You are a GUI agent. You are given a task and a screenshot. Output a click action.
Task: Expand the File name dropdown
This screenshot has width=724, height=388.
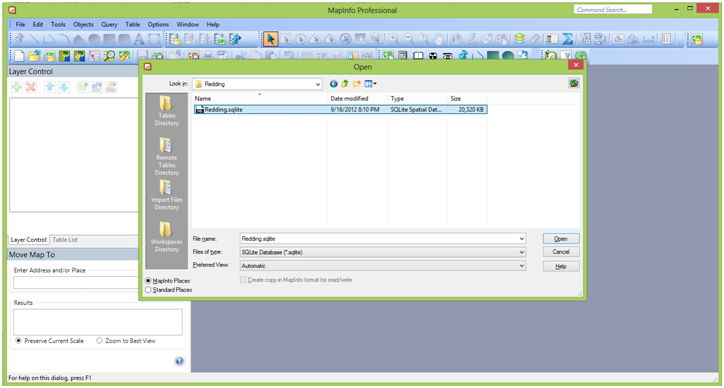pyautogui.click(x=522, y=239)
